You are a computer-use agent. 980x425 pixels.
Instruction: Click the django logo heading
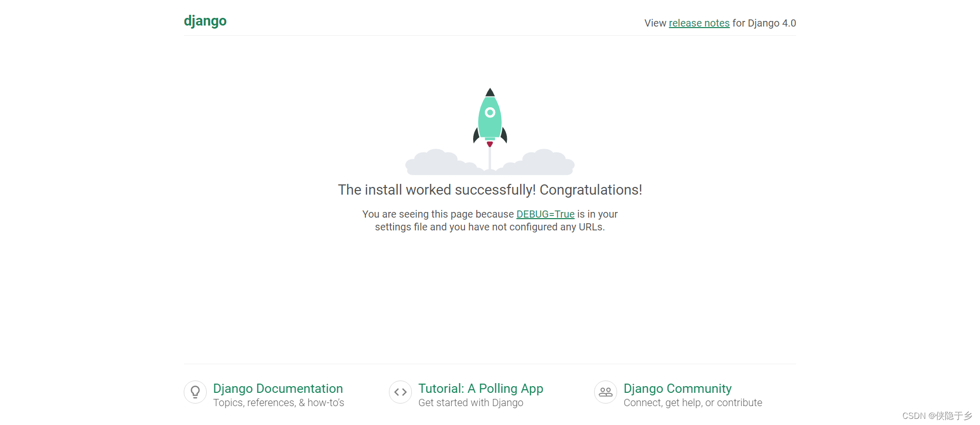tap(205, 21)
